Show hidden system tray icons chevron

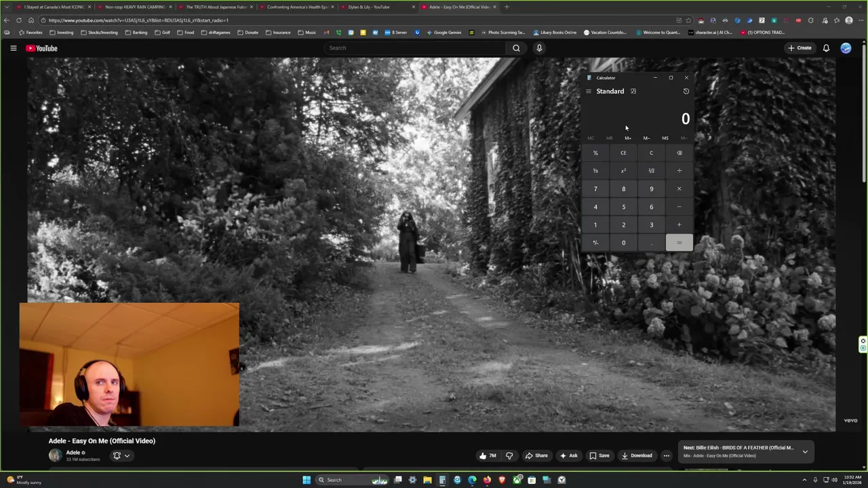[x=804, y=480]
